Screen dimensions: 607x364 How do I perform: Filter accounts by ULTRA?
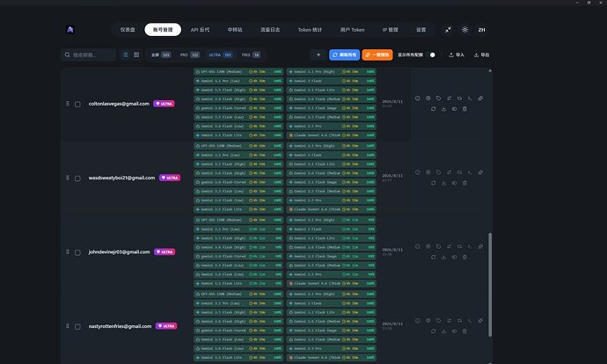coord(220,55)
